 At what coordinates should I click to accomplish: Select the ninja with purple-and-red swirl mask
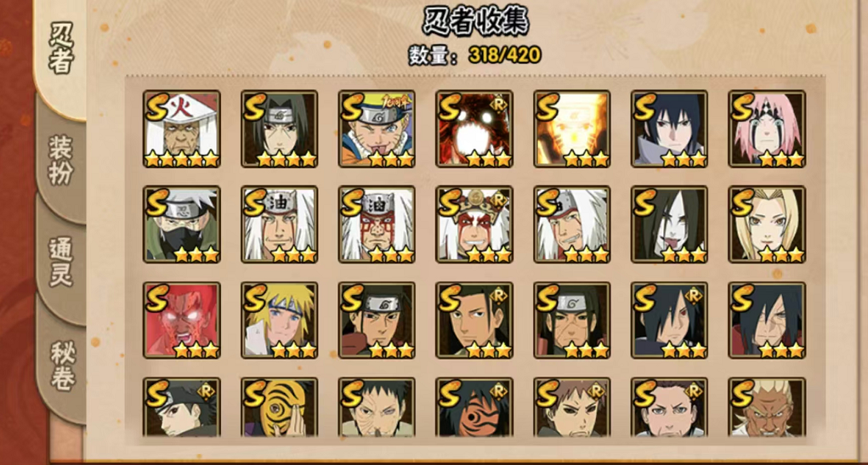474,407
